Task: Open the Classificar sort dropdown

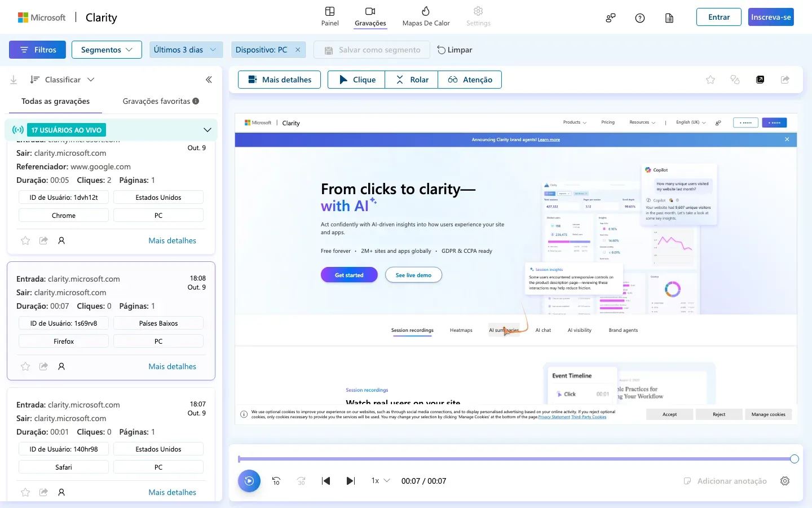Action: point(62,80)
